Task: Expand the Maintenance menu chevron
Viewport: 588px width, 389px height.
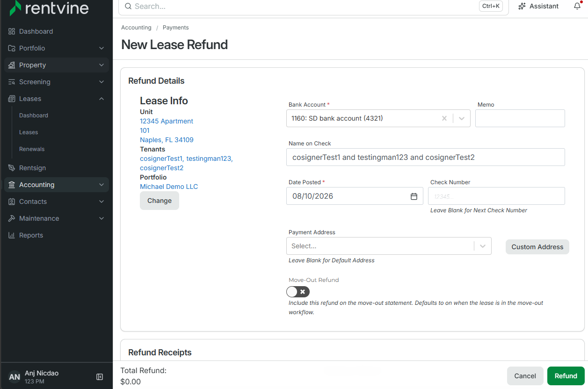Action: click(x=102, y=218)
